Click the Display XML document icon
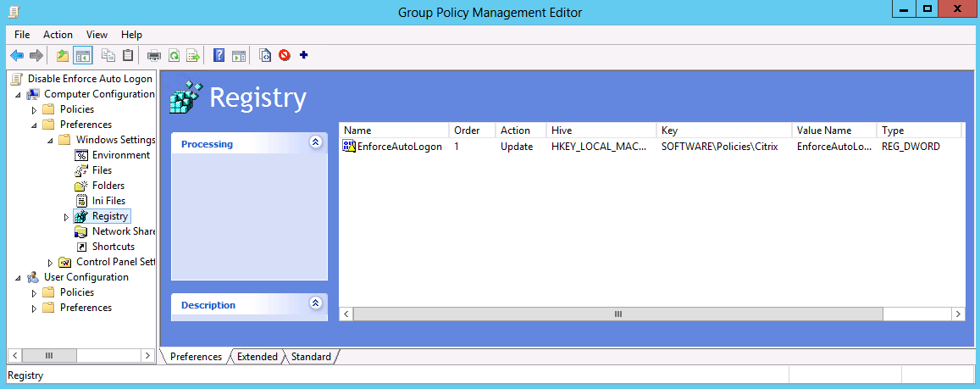This screenshot has width=980, height=389. [x=265, y=56]
